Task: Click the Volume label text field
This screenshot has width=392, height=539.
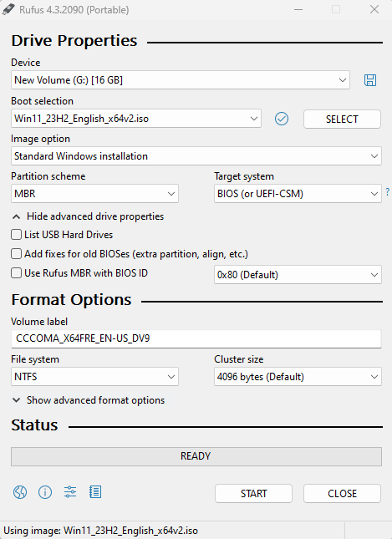Action: tap(196, 338)
